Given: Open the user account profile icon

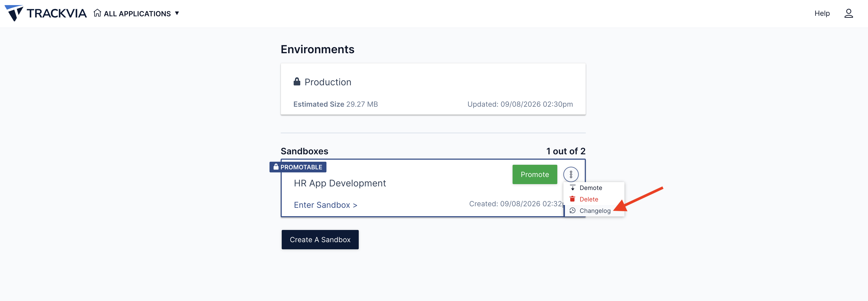Looking at the screenshot, I should pyautogui.click(x=848, y=13).
